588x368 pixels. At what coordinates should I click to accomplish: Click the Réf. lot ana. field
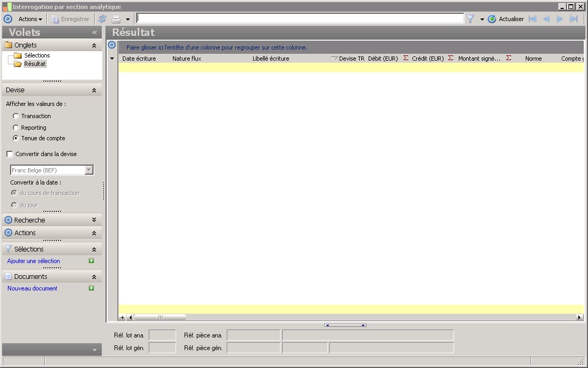(x=162, y=335)
